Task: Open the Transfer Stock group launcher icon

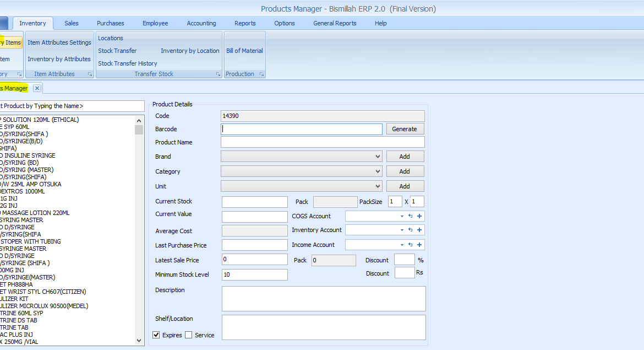Action: [x=218, y=74]
